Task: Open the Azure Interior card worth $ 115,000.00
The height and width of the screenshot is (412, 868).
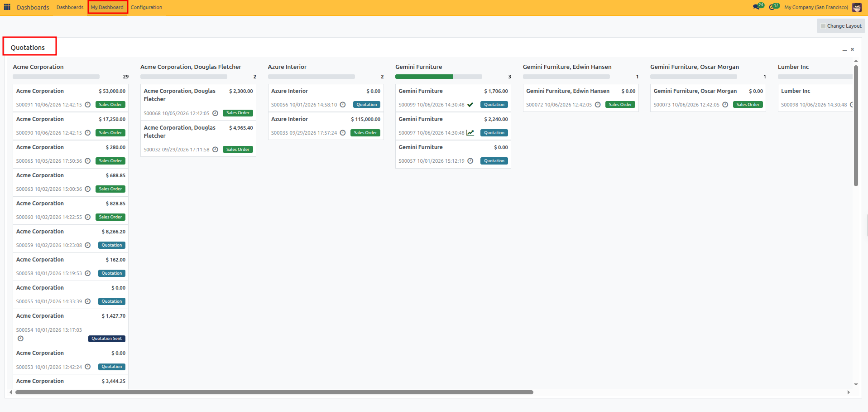Action: tap(326, 126)
